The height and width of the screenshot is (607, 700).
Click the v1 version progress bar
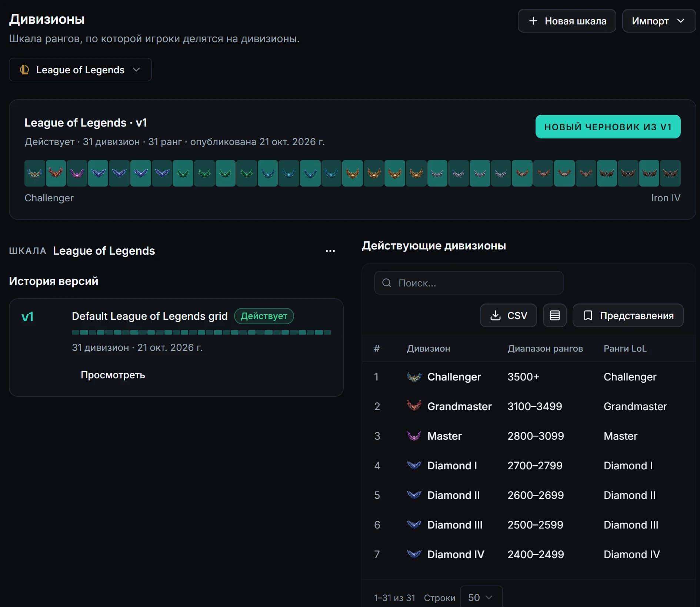[x=201, y=332]
